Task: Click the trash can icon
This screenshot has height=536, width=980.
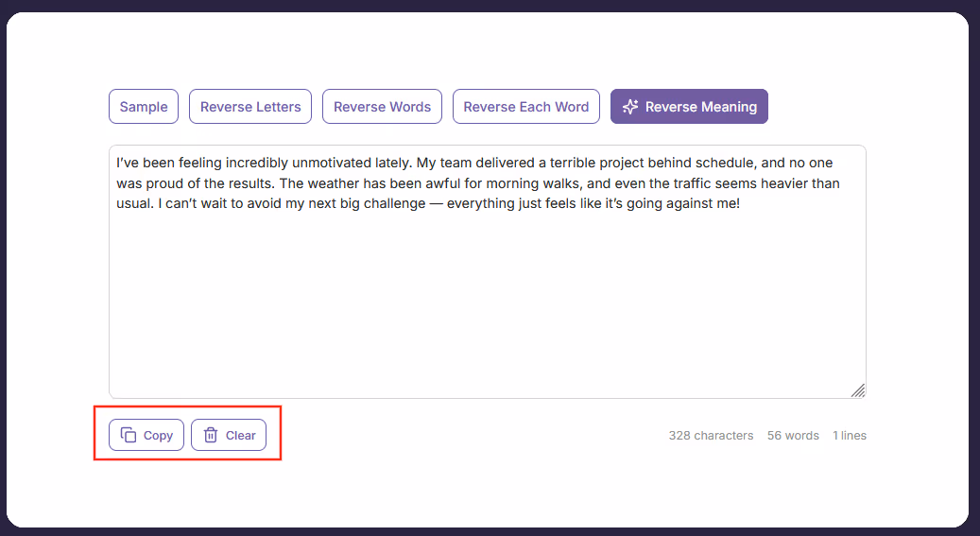Action: click(211, 435)
